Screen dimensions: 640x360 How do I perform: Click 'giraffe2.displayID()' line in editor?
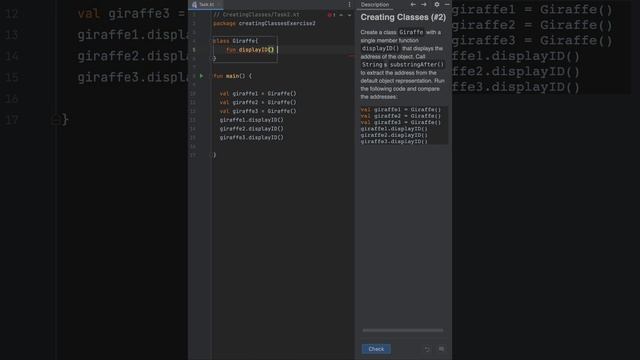[251, 129]
